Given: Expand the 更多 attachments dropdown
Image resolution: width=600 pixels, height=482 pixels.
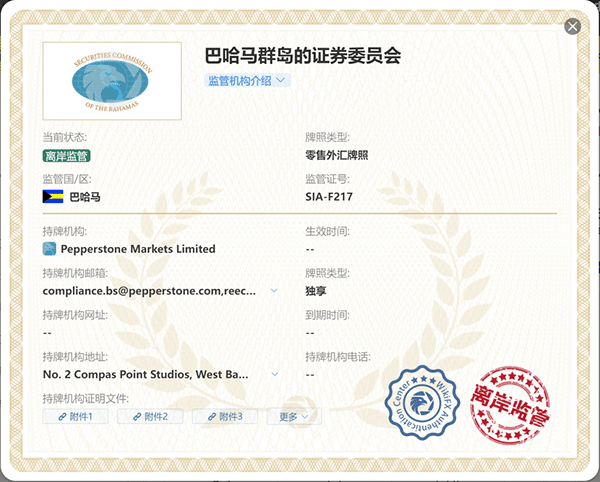Looking at the screenshot, I should click(x=293, y=416).
